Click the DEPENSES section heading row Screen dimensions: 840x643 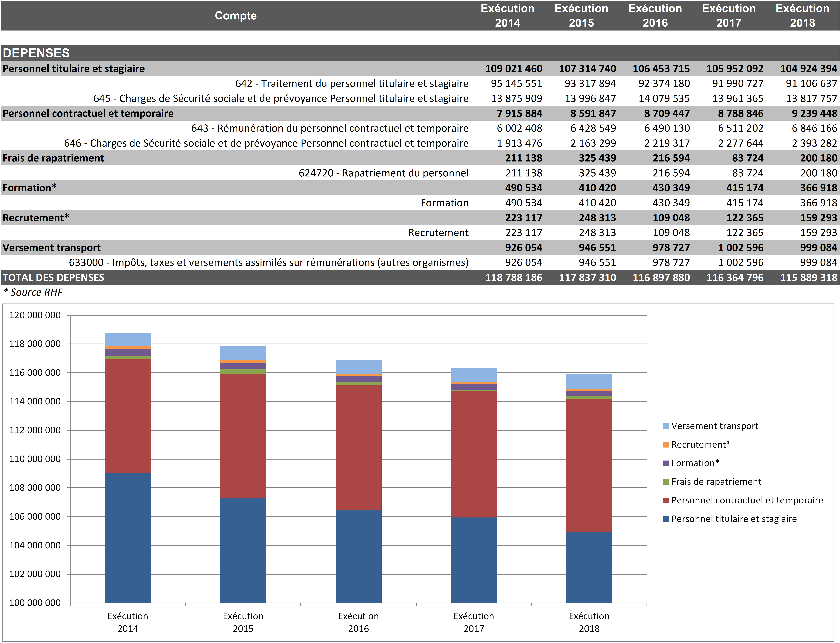click(36, 53)
